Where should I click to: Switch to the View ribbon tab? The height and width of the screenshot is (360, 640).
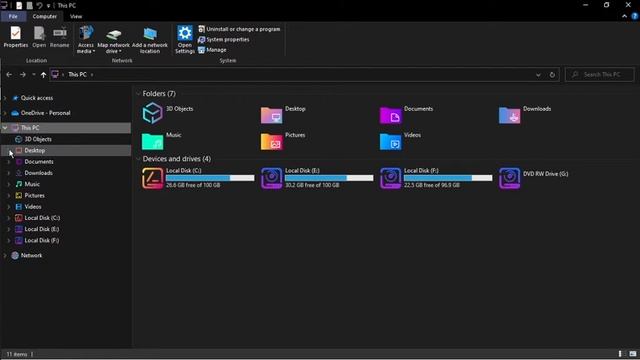pyautogui.click(x=76, y=16)
